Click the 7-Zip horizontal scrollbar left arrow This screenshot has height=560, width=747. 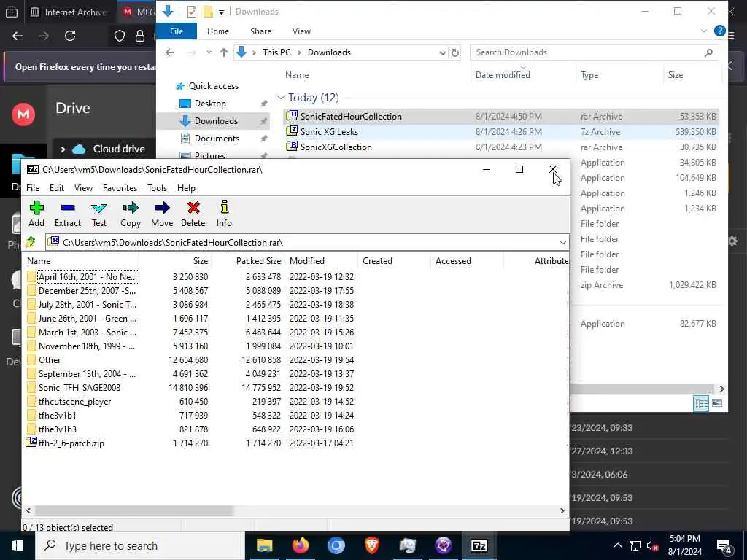[x=28, y=510]
